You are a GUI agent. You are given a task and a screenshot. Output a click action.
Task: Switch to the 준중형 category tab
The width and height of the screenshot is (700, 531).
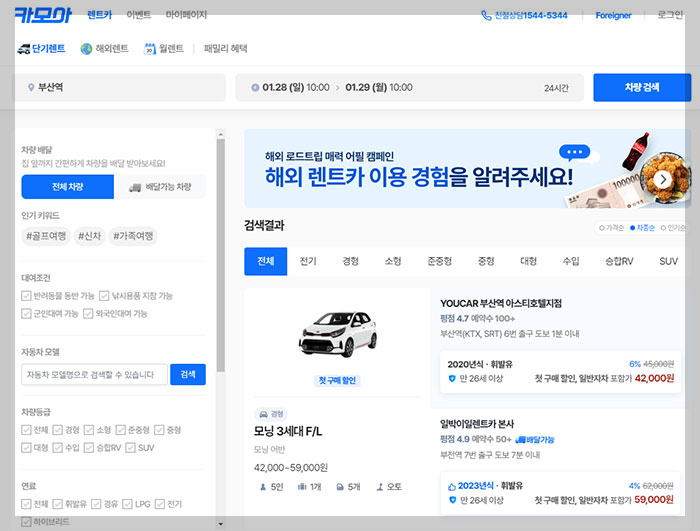[440, 261]
